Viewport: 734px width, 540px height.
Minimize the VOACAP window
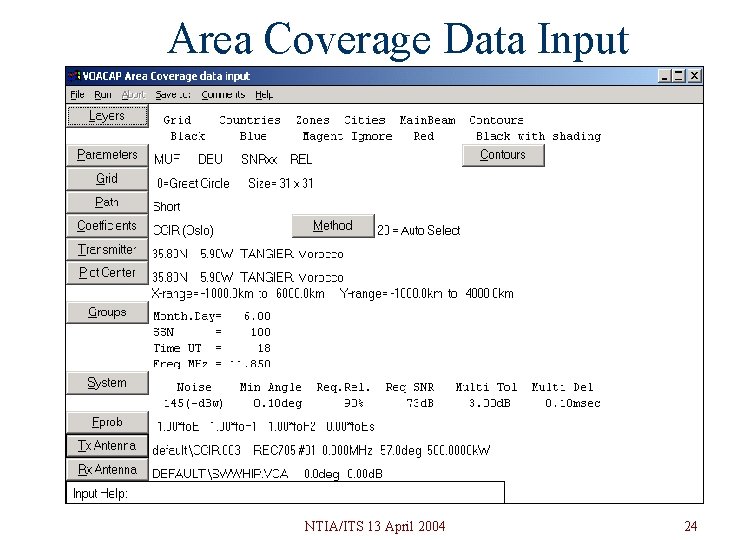click(x=664, y=76)
